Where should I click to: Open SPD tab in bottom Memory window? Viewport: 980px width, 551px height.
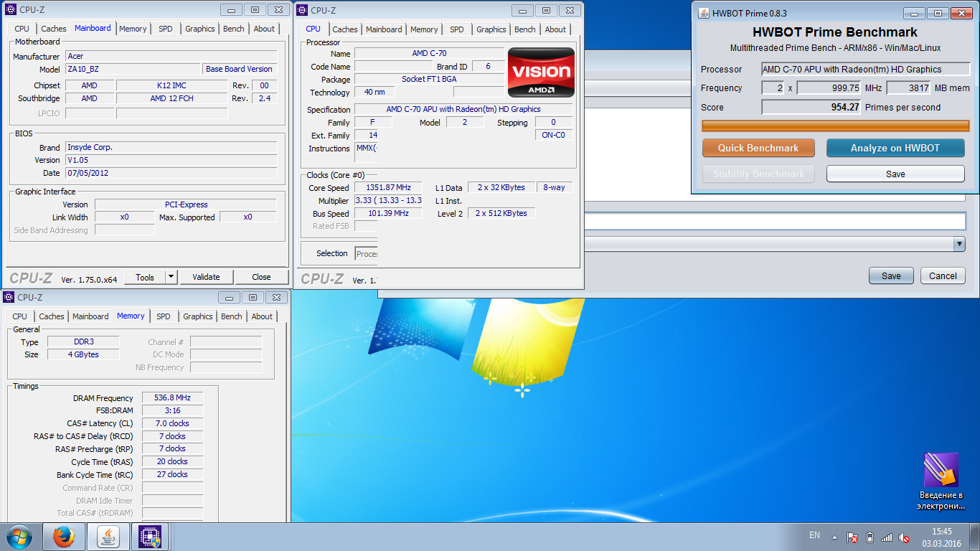pyautogui.click(x=164, y=316)
